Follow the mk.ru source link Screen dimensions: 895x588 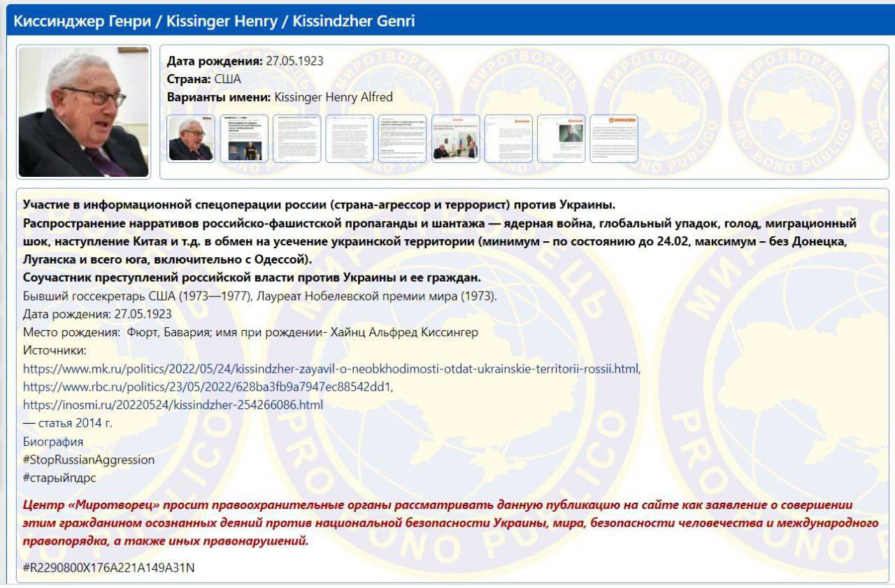pyautogui.click(x=331, y=368)
